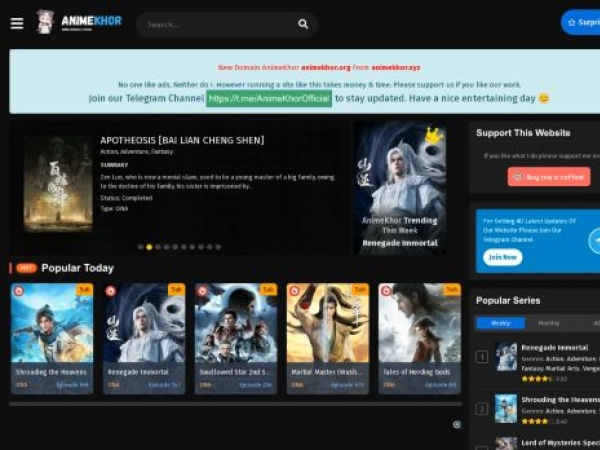Click the Telegram paper plane icon
Image resolution: width=600 pixels, height=450 pixels.
click(595, 241)
